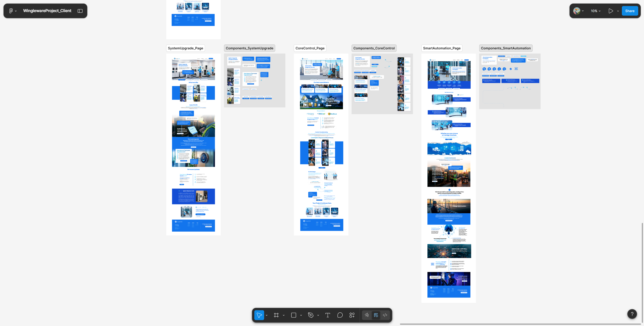Click the Share button

coord(630,11)
